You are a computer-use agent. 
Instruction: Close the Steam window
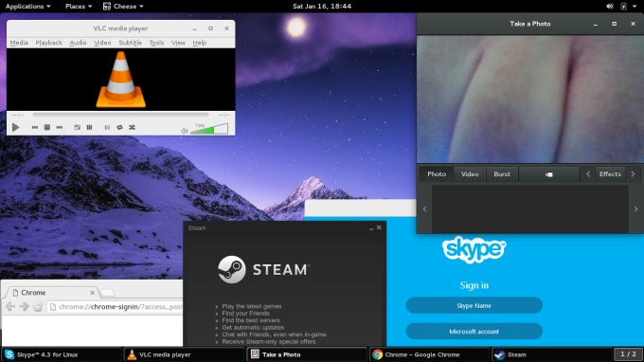tap(379, 227)
